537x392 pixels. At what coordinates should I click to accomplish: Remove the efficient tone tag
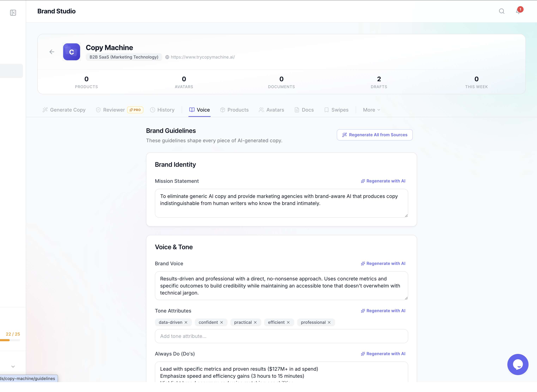click(x=288, y=322)
